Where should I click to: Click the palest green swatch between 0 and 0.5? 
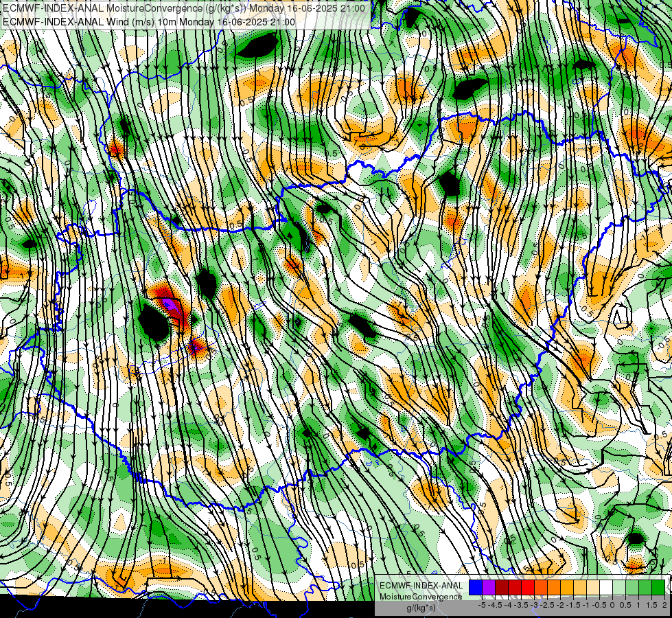pyautogui.click(x=619, y=588)
